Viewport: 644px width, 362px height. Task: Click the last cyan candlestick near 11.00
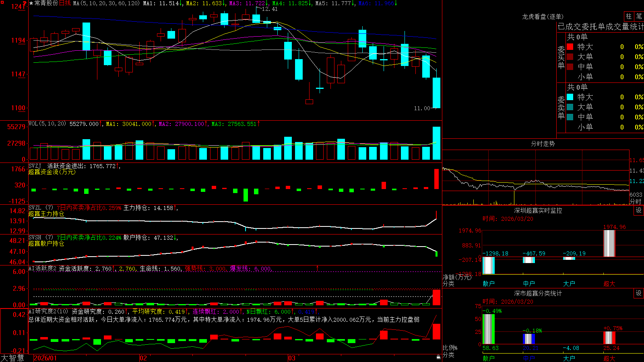(436, 93)
